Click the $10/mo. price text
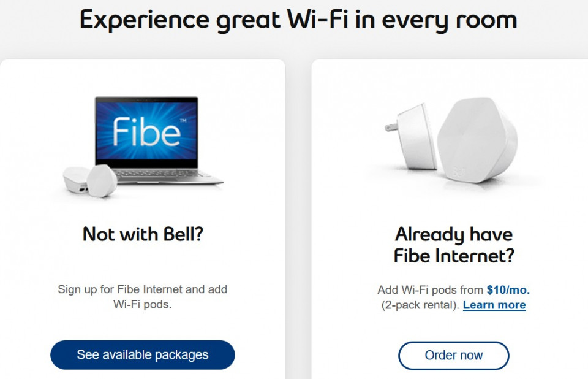Screen dimensions: 588x379 pos(508,289)
